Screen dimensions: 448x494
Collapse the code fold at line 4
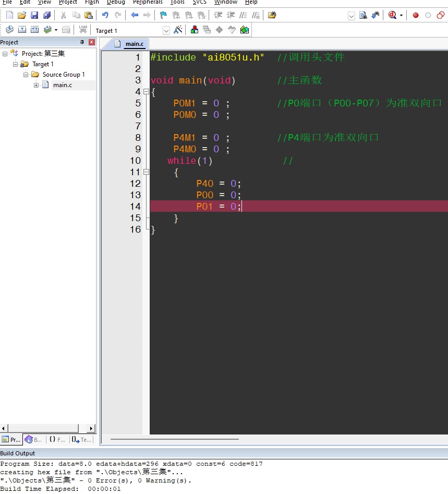coord(146,92)
